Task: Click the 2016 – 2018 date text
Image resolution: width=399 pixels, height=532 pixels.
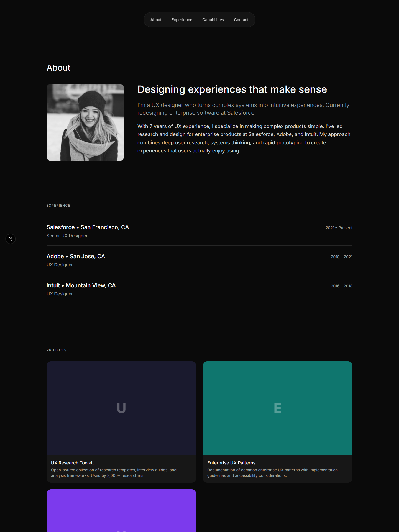Action: click(342, 286)
